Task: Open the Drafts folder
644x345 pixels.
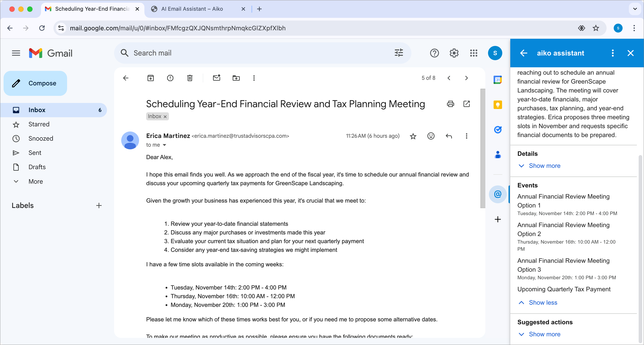Action: (37, 167)
